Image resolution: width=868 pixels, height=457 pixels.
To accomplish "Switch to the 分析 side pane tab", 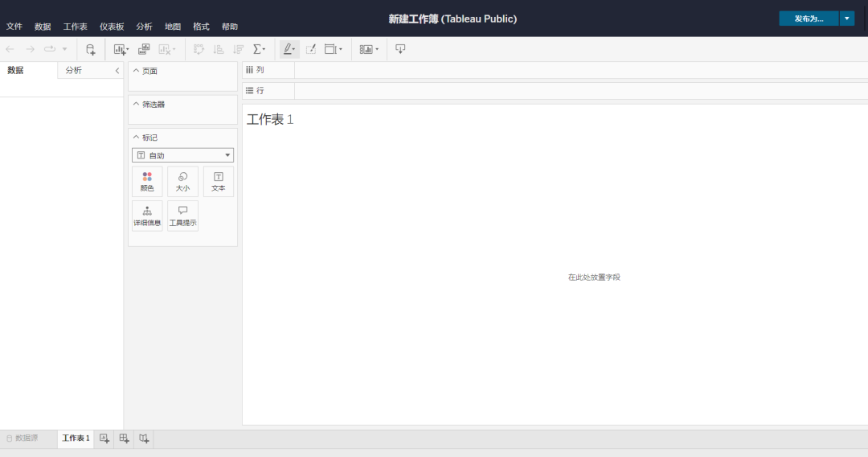I will tap(74, 70).
